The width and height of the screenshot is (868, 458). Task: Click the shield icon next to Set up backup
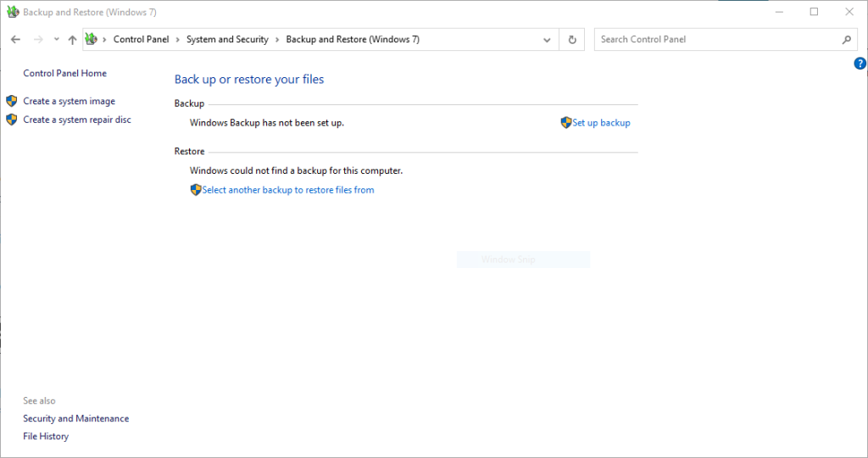coord(565,122)
